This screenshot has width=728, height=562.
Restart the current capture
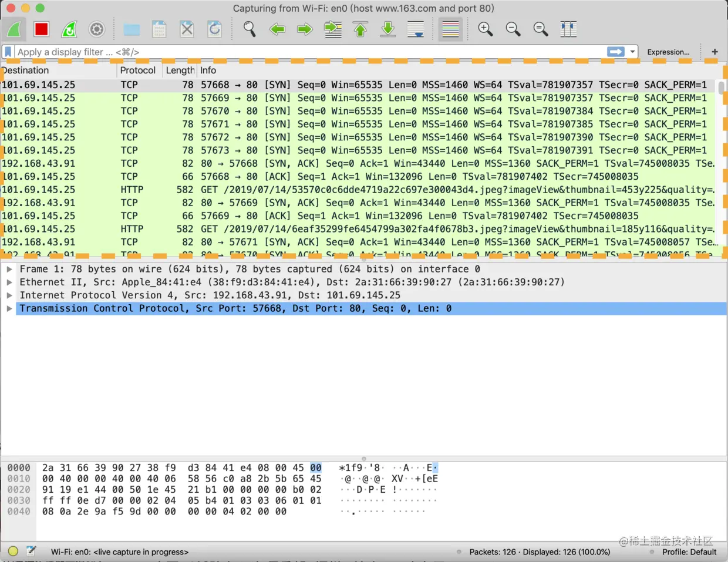(69, 29)
